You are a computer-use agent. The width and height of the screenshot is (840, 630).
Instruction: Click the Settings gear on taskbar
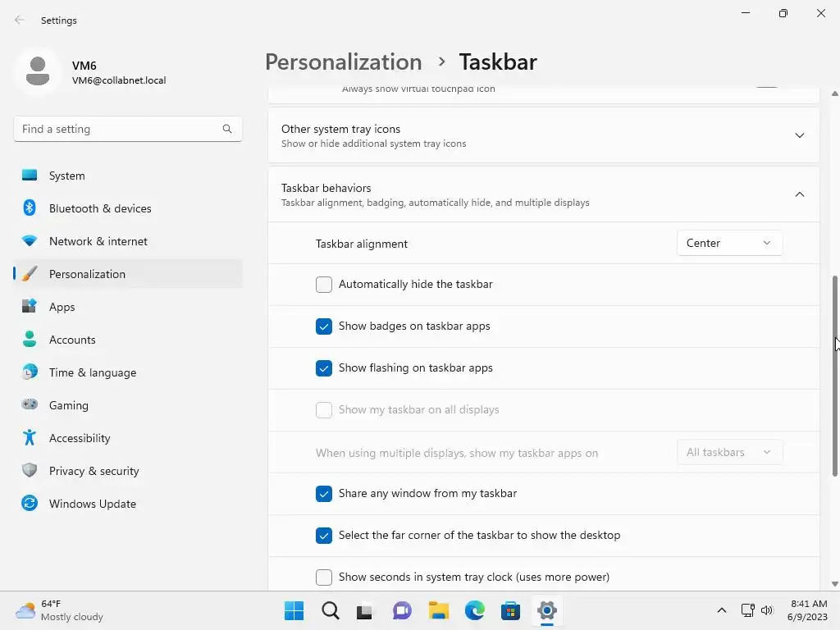[x=547, y=610]
